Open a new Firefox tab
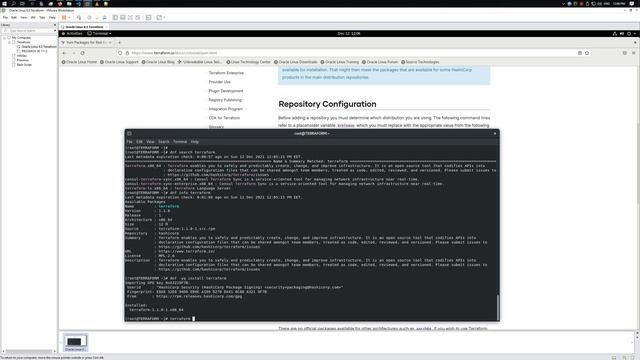Screen dimensions: 640x360 pyautogui.click(x=120, y=42)
